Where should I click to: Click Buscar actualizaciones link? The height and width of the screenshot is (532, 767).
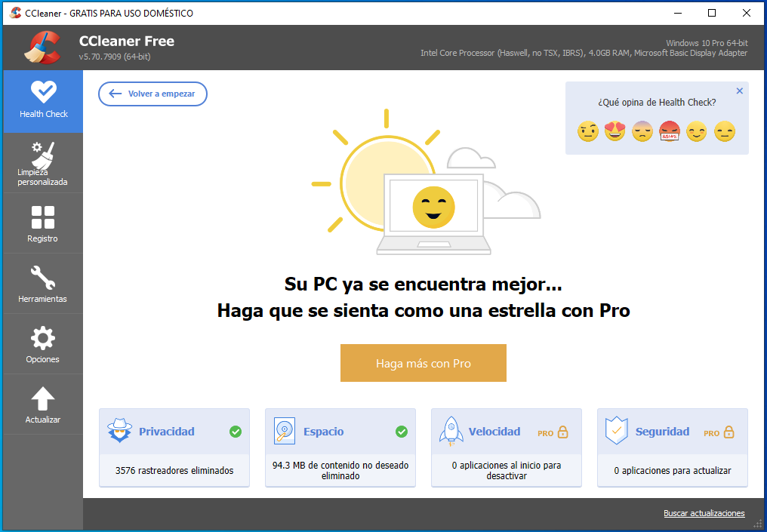(x=704, y=513)
